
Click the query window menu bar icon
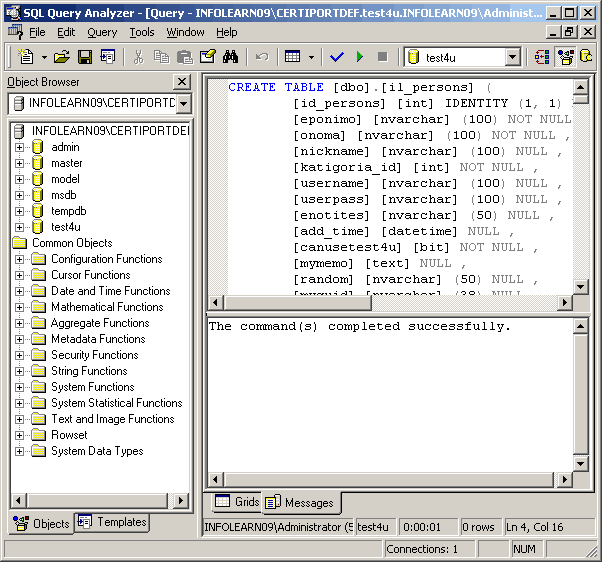pos(15,32)
